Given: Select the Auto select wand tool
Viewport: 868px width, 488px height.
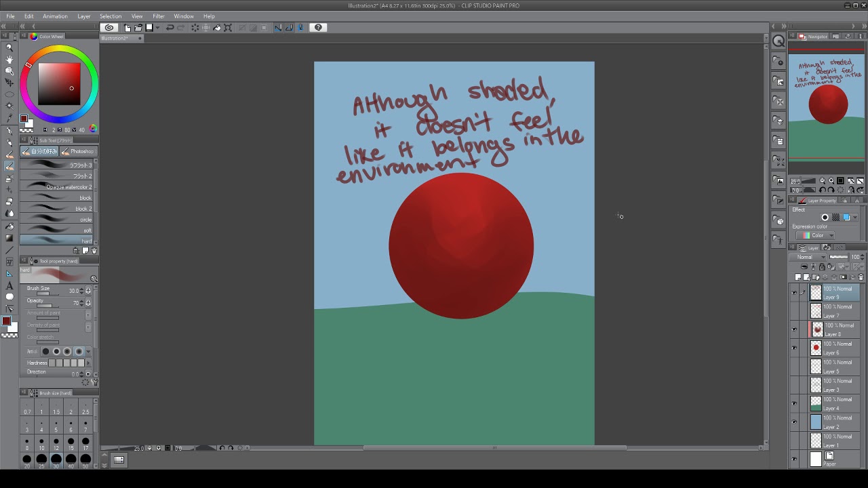Looking at the screenshot, I should 9,106.
